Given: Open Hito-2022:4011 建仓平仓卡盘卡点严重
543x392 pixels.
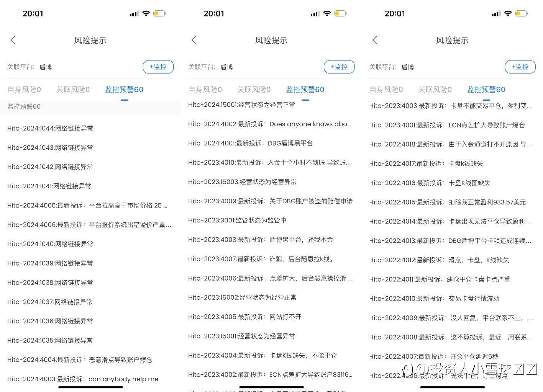Looking at the screenshot, I should click(440, 279).
